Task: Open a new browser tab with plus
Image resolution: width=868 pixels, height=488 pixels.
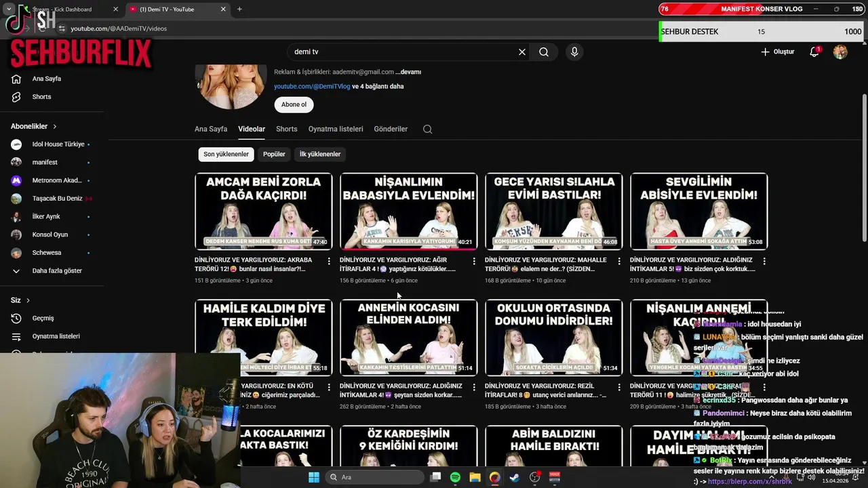Action: point(239,9)
